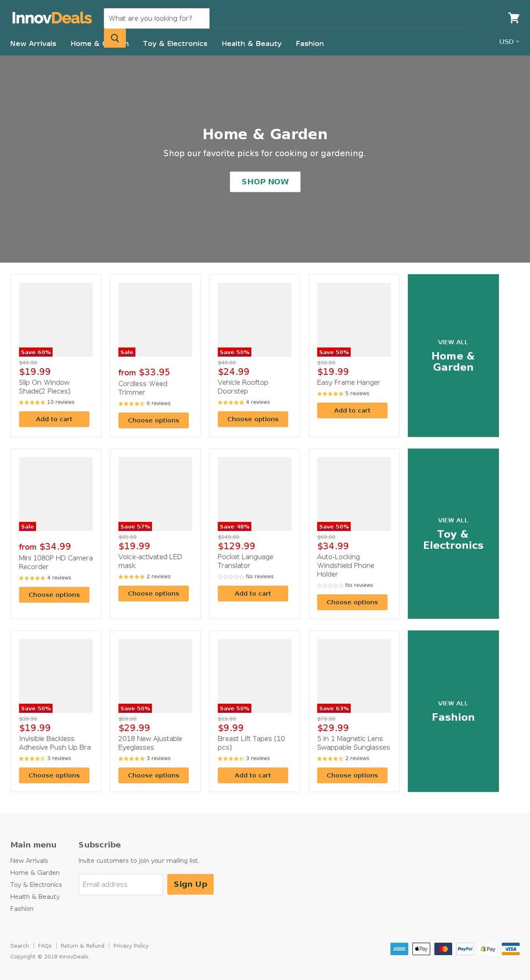Screen dimensions: 530x980
Task: Open the shopping cart icon
Action: (x=513, y=18)
